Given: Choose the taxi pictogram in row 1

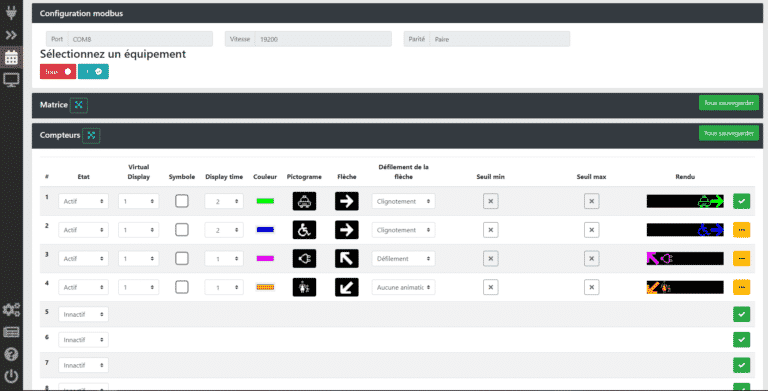Looking at the screenshot, I should pos(304,201).
